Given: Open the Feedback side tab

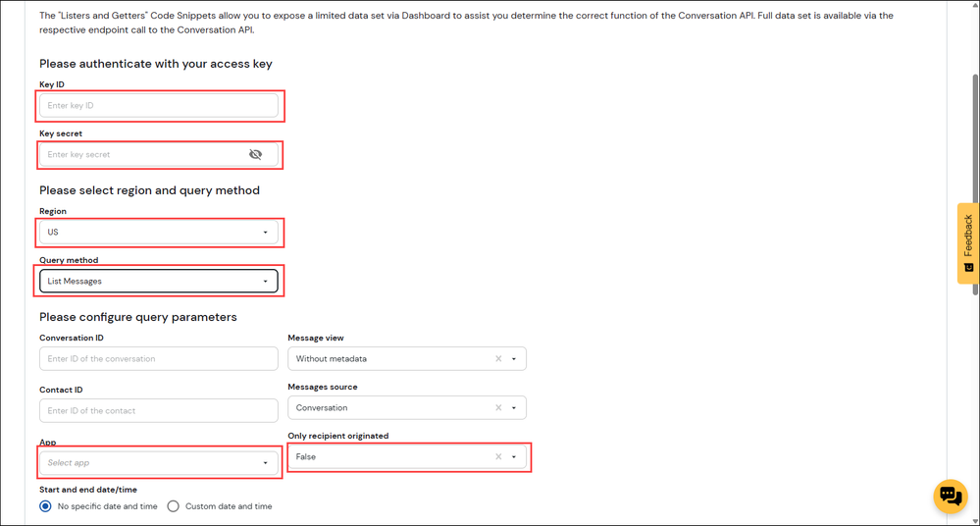Looking at the screenshot, I should pos(967,242).
